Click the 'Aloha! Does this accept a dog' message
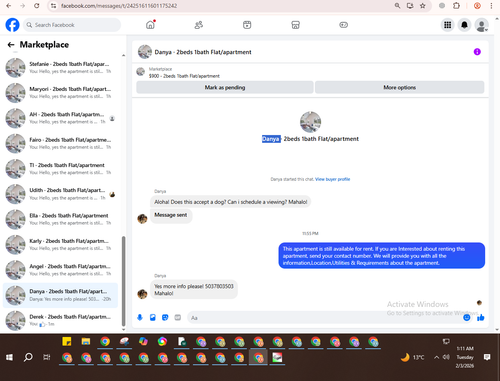 point(230,202)
